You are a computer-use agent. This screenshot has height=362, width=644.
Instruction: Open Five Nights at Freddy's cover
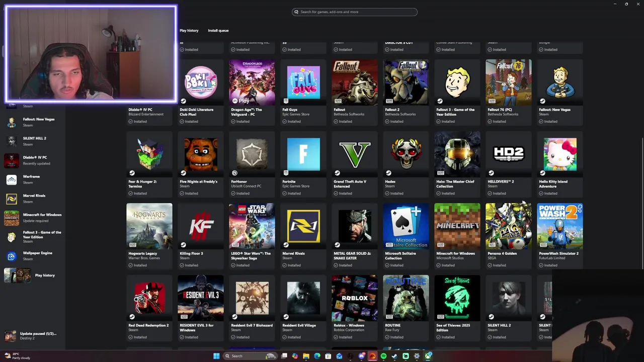201,154
